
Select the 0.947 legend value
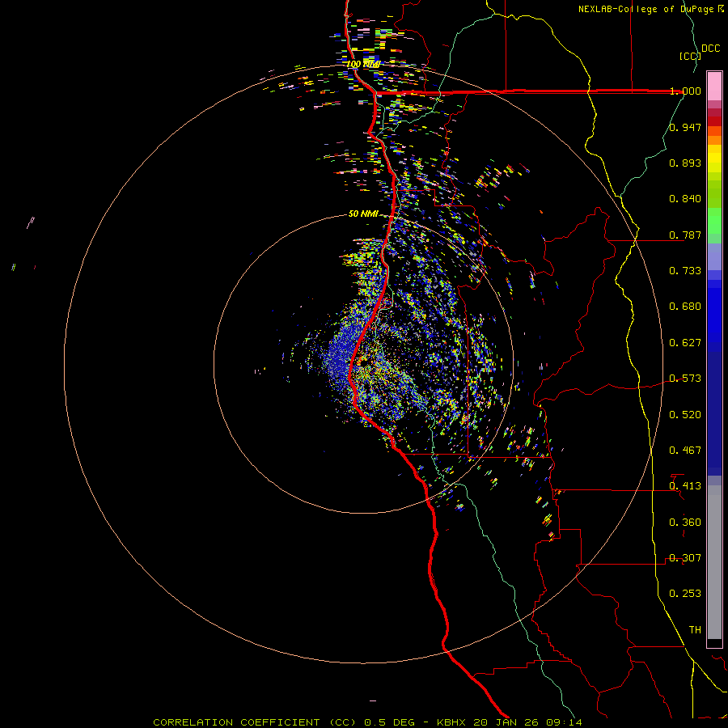[x=685, y=127]
